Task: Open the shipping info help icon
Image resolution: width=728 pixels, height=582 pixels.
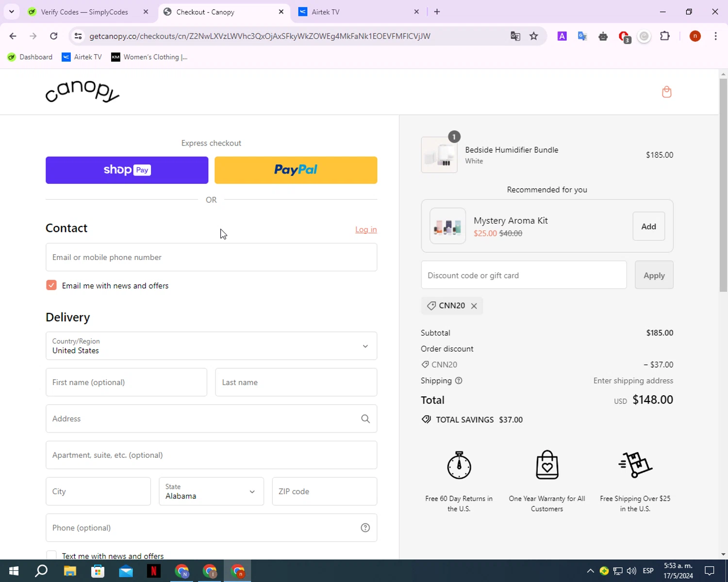Action: pyautogui.click(x=459, y=381)
